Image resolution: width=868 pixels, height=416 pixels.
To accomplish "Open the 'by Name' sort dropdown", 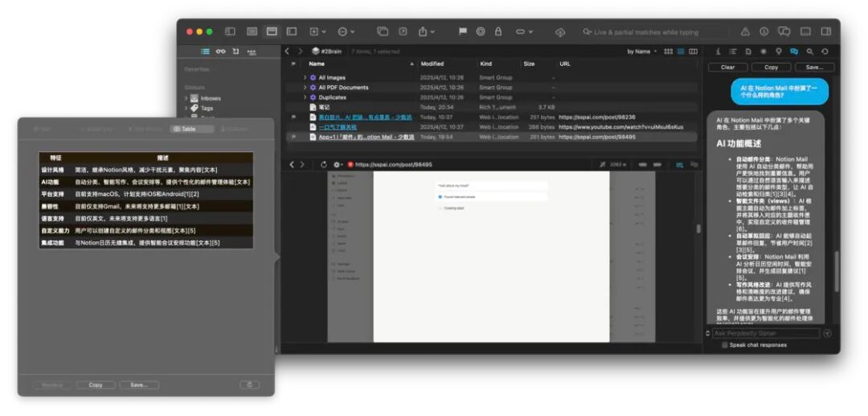I will [x=642, y=51].
